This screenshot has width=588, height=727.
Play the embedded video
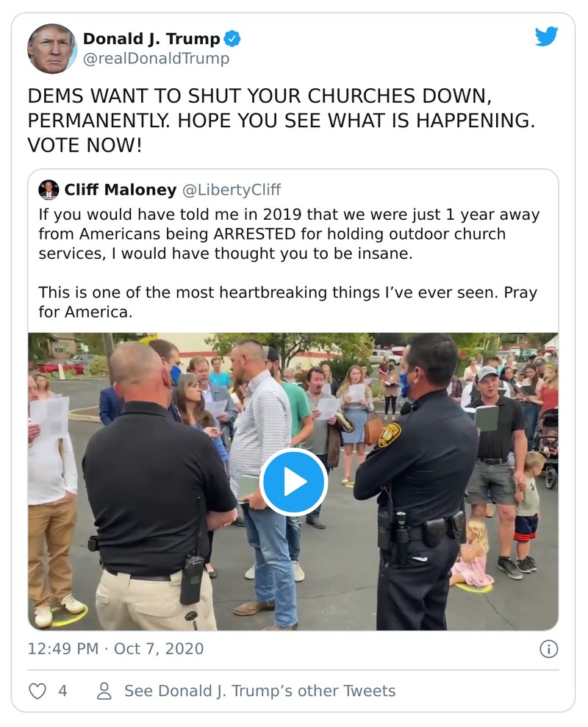pos(293,482)
